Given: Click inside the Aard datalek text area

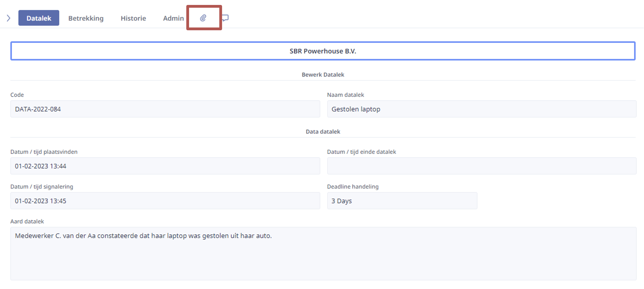Looking at the screenshot, I should [324, 254].
